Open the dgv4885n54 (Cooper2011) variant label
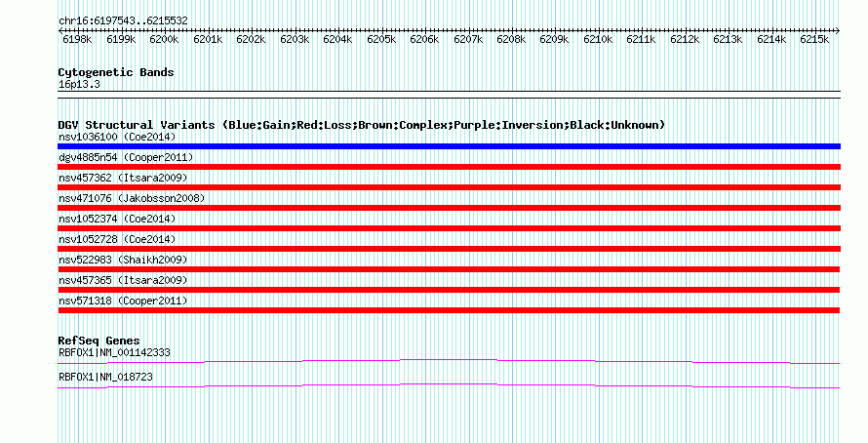Image resolution: width=868 pixels, height=443 pixels. [126, 157]
